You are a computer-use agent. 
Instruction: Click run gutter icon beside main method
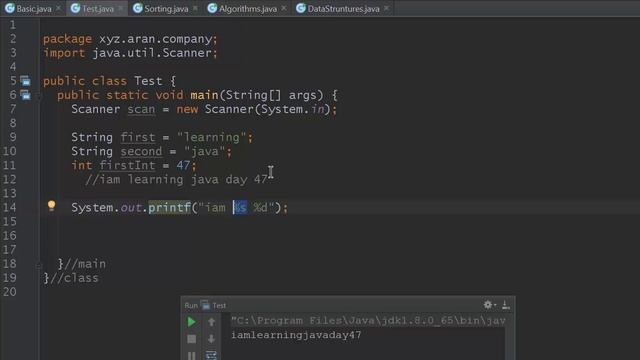pyautogui.click(x=25, y=95)
